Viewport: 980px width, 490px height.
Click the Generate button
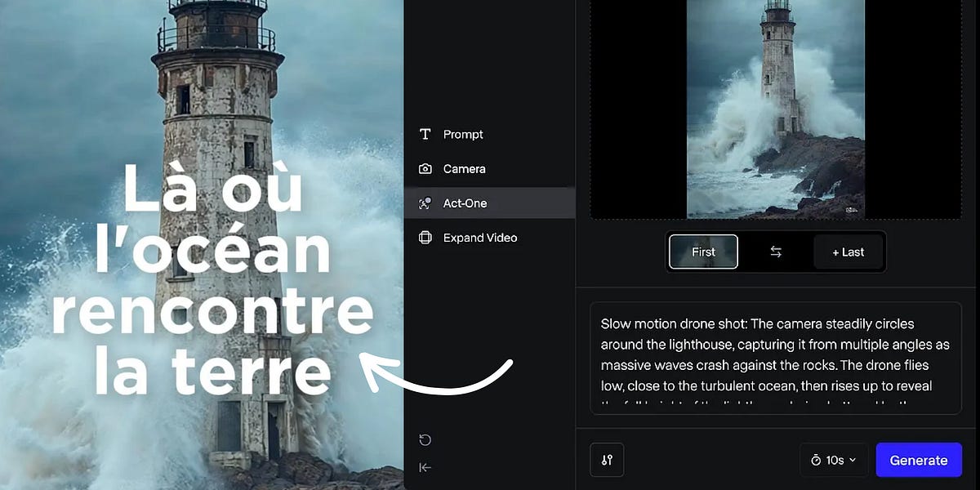point(919,460)
